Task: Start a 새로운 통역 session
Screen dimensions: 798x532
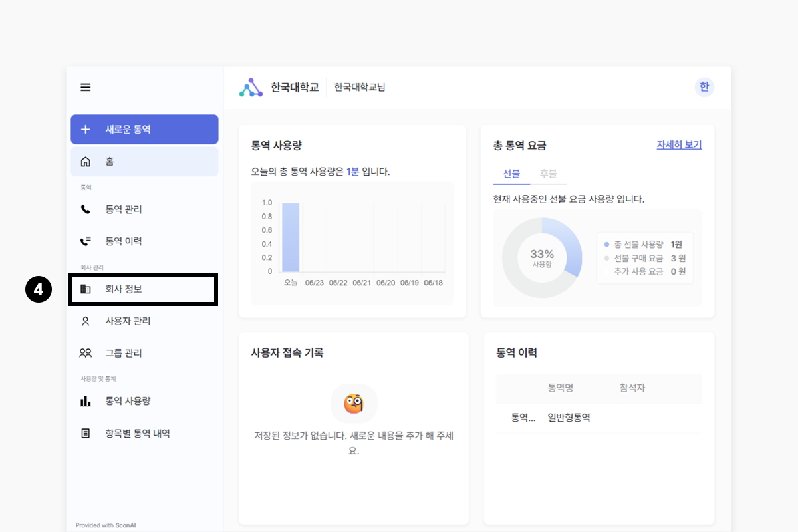Action: (x=144, y=129)
